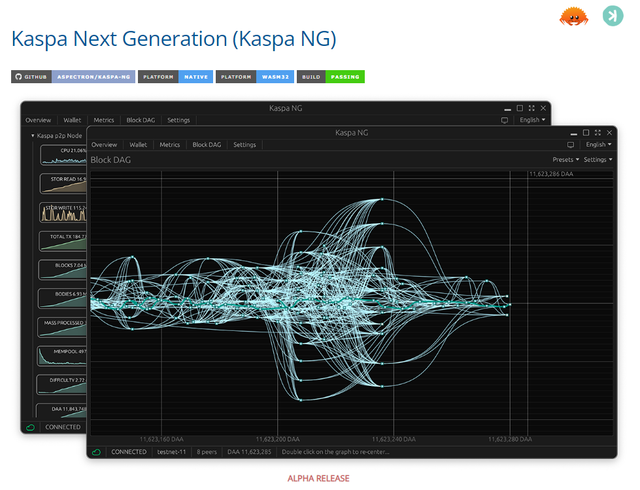Click the MEMPOOL metric graph
Image resolution: width=640 pixels, height=490 pixels.
coord(62,356)
